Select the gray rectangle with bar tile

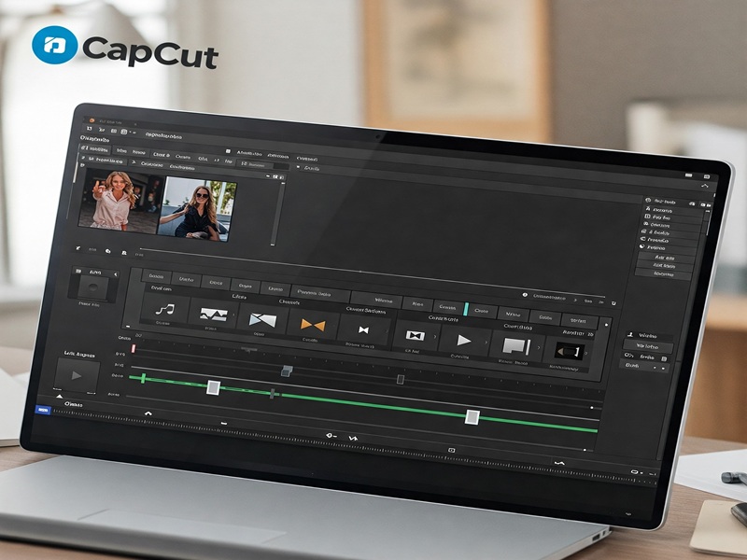516,346
